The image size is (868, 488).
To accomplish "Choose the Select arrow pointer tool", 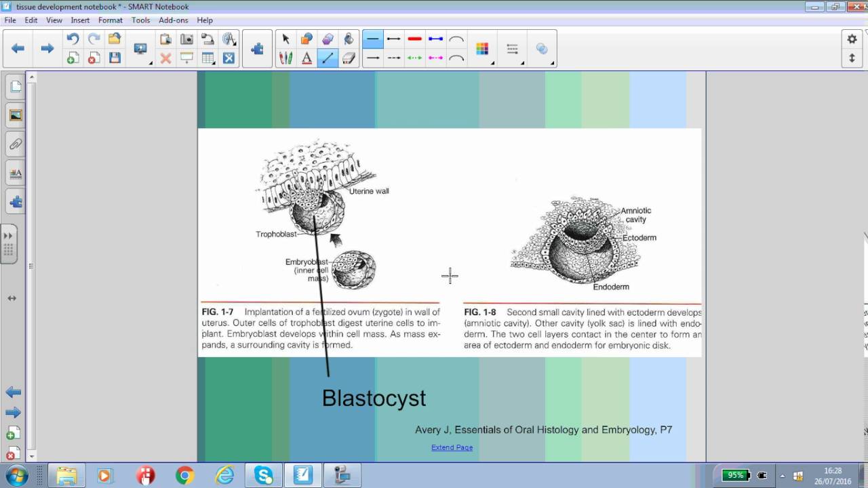I will coord(285,39).
